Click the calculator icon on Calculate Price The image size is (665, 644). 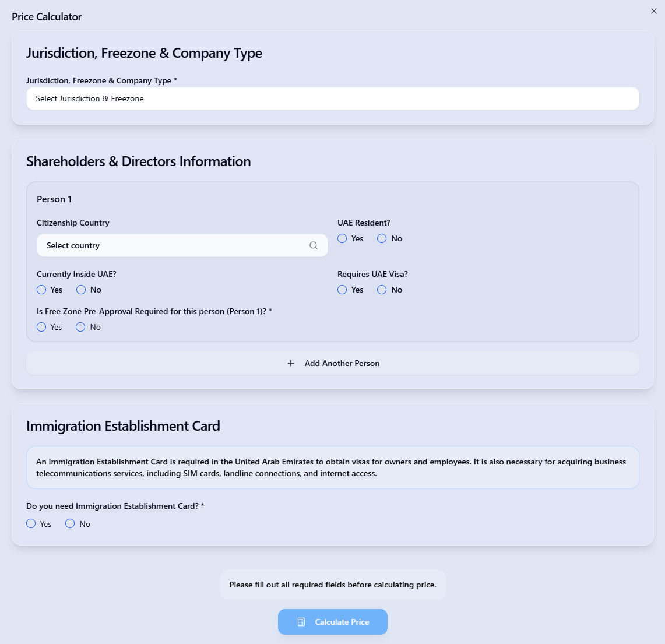pyautogui.click(x=301, y=622)
